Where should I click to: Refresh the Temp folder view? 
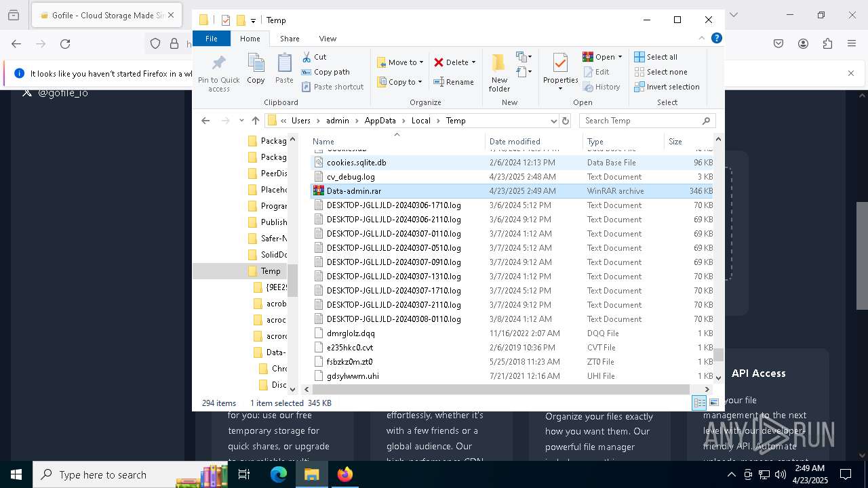(x=566, y=121)
